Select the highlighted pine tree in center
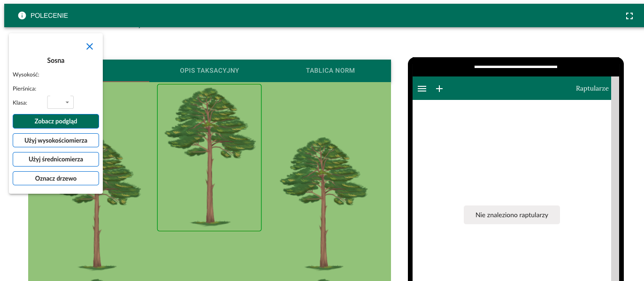The width and height of the screenshot is (644, 281). [x=209, y=158]
